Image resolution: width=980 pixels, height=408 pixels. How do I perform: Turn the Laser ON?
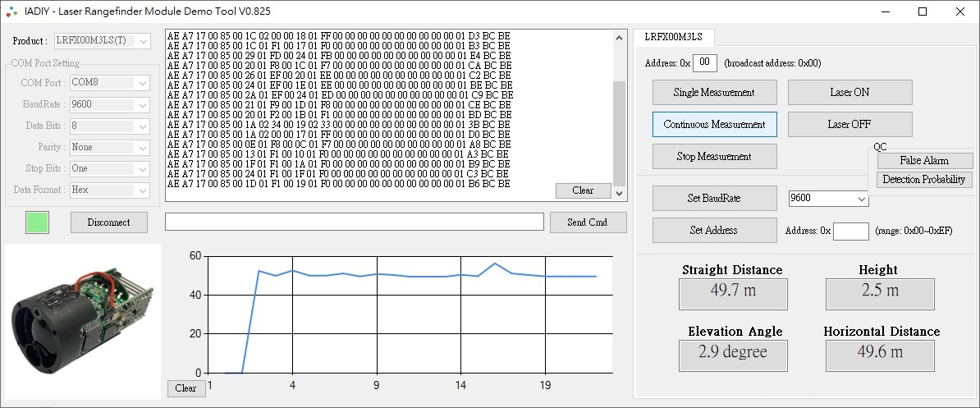pyautogui.click(x=849, y=93)
